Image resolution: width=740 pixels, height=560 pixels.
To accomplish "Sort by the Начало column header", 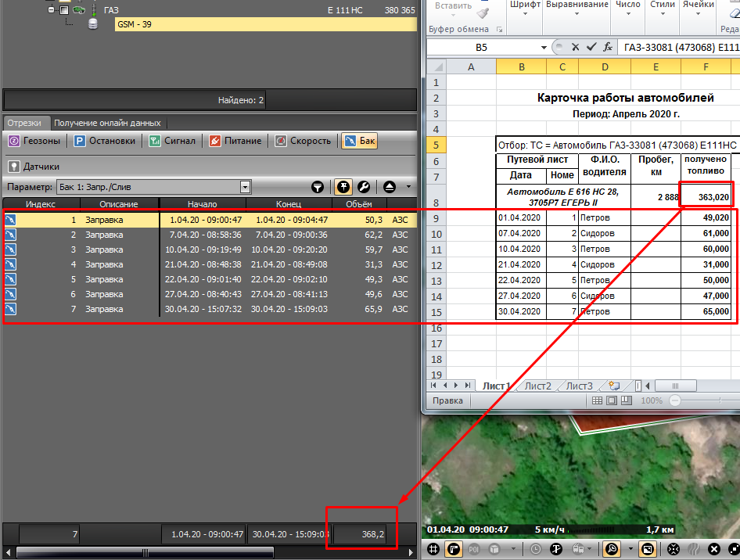I will click(x=203, y=204).
